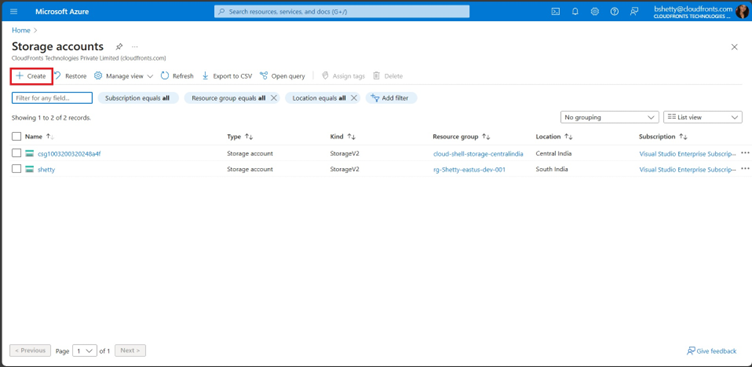752x367 pixels.
Task: Open portal settings gear
Action: [595, 12]
